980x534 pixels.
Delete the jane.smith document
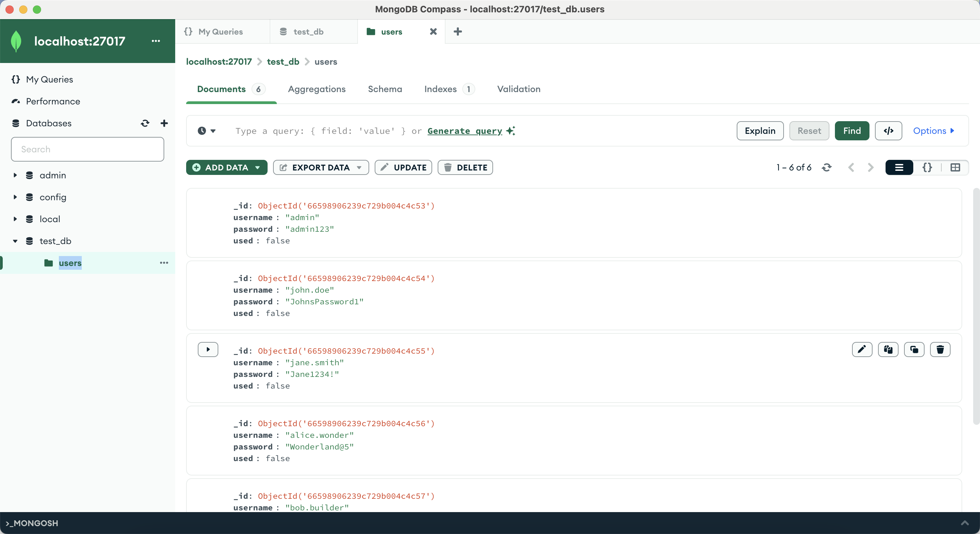pos(940,349)
